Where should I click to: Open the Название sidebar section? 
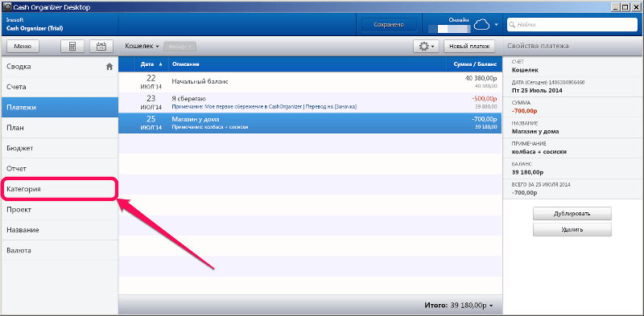pos(59,230)
